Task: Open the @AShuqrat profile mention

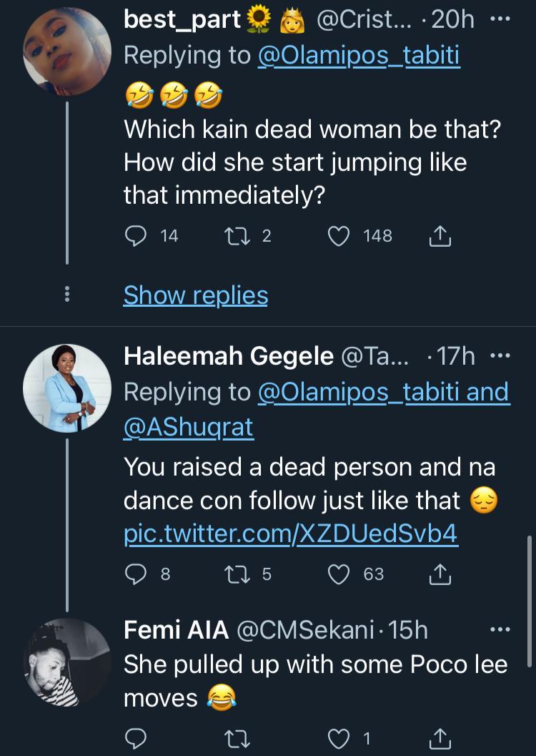Action: (189, 427)
